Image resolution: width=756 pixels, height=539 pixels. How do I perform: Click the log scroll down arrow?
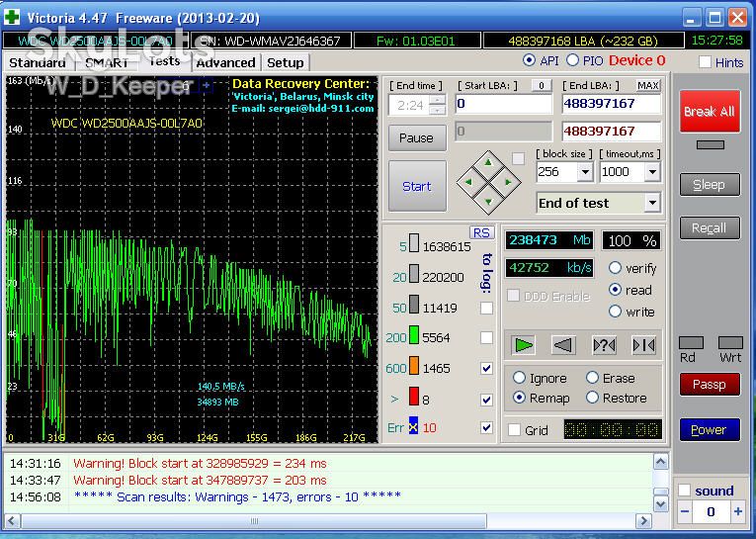(x=660, y=504)
